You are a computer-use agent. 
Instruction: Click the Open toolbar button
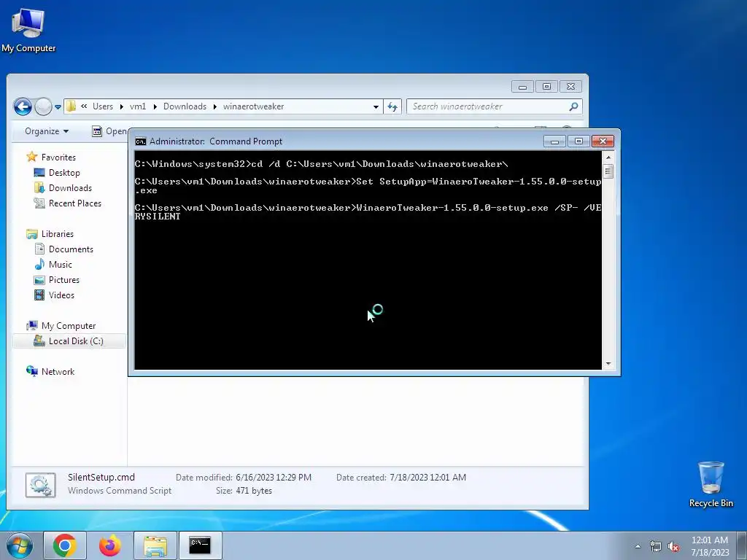109,131
